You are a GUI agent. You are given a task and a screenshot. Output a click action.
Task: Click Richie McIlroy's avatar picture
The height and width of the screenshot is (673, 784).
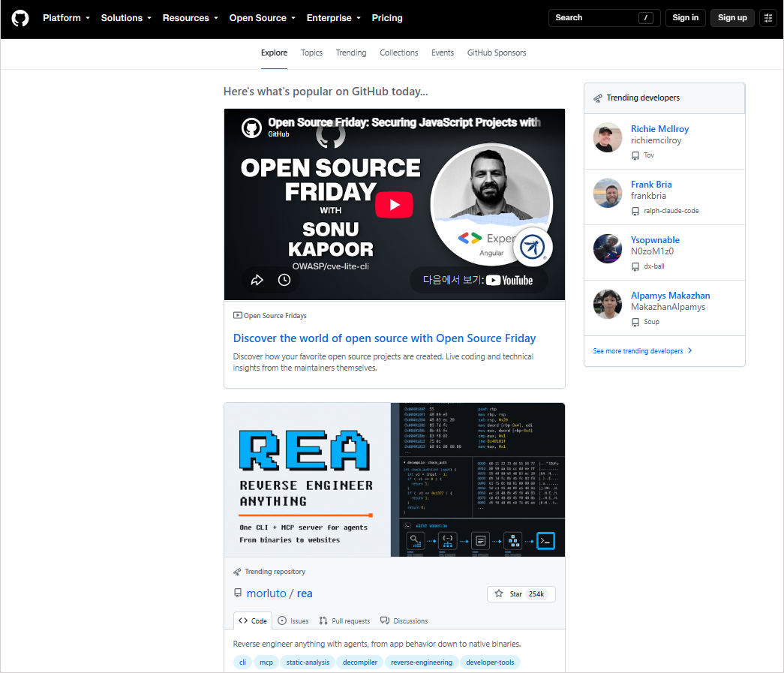[608, 137]
